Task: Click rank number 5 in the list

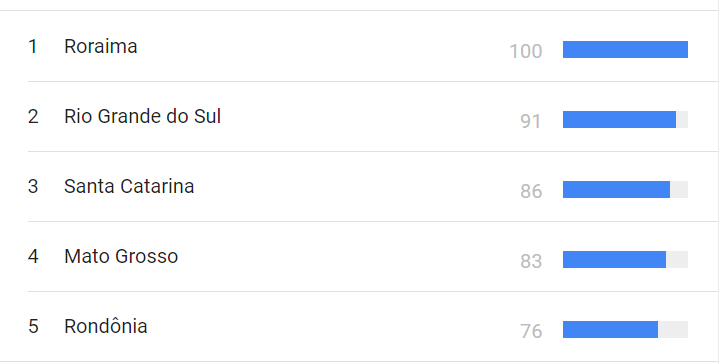Action: click(x=33, y=326)
